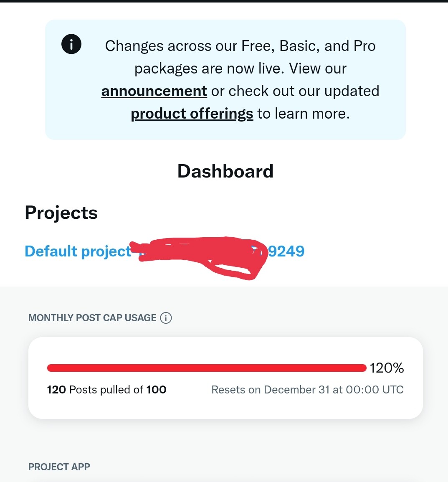Click the 120% usage percentage label

(387, 368)
